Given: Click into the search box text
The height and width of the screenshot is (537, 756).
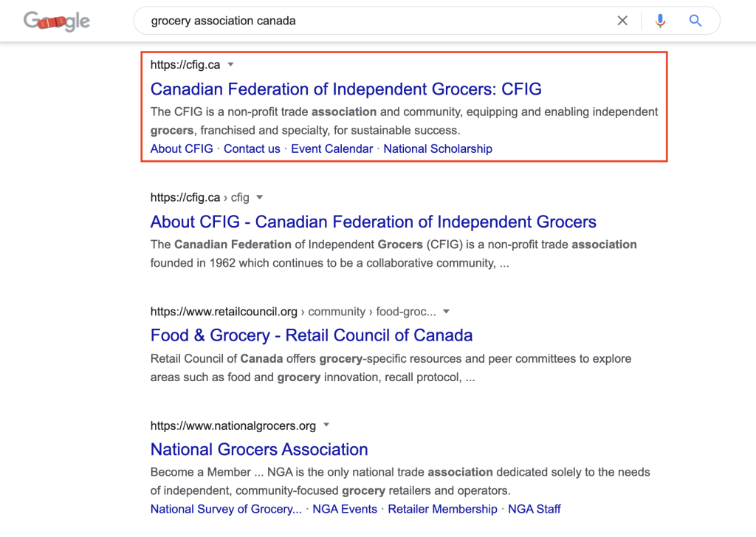Looking at the screenshot, I should [223, 21].
